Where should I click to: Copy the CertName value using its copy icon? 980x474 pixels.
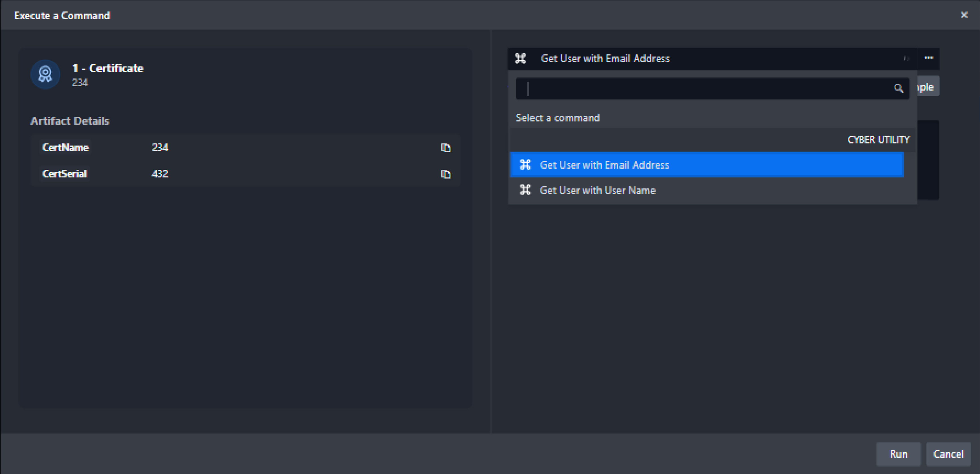446,147
